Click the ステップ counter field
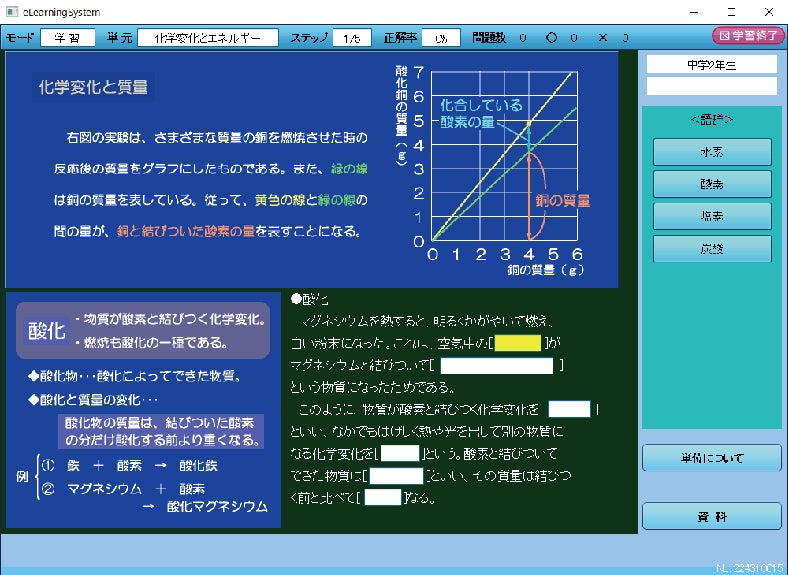The width and height of the screenshot is (788, 575). [350, 38]
